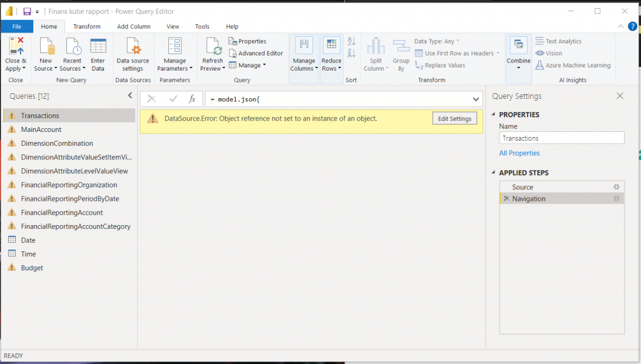This screenshot has width=641, height=364.
Task: Open the All Properties link
Action: (519, 153)
